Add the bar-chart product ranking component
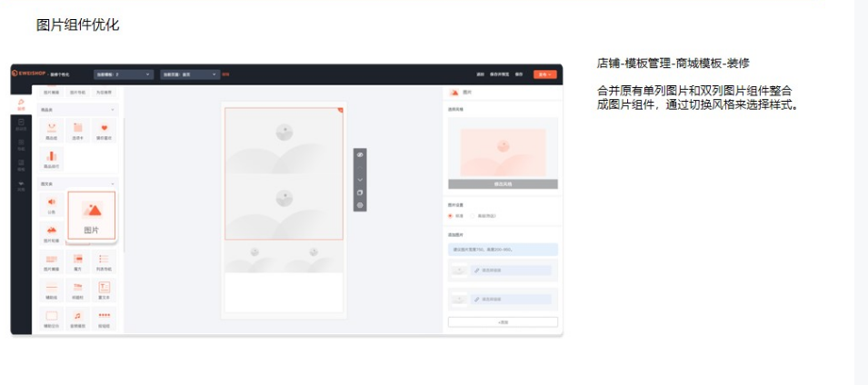Viewport: 868px width, 385px height. (52, 159)
